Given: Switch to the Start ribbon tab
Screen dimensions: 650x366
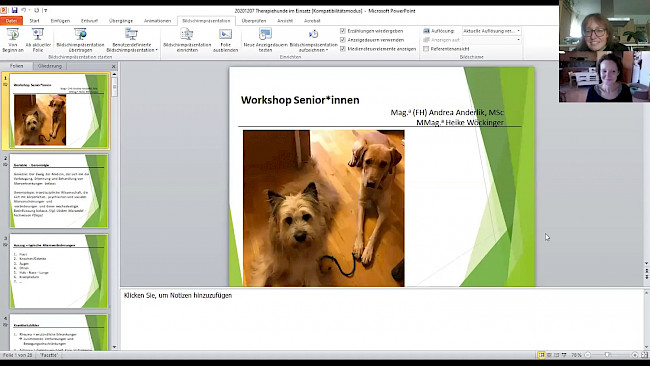Looking at the screenshot, I should click(x=34, y=21).
